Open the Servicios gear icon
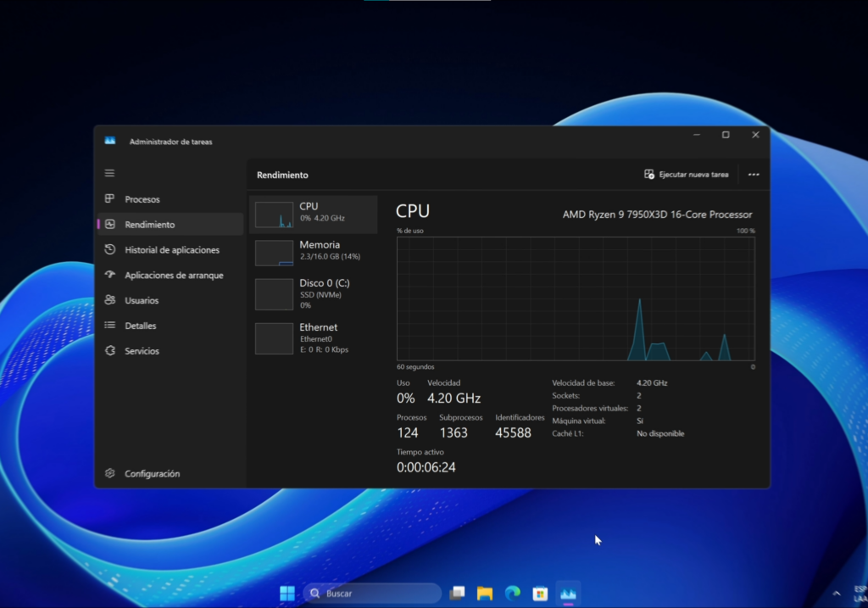This screenshot has width=868, height=608. click(x=109, y=351)
